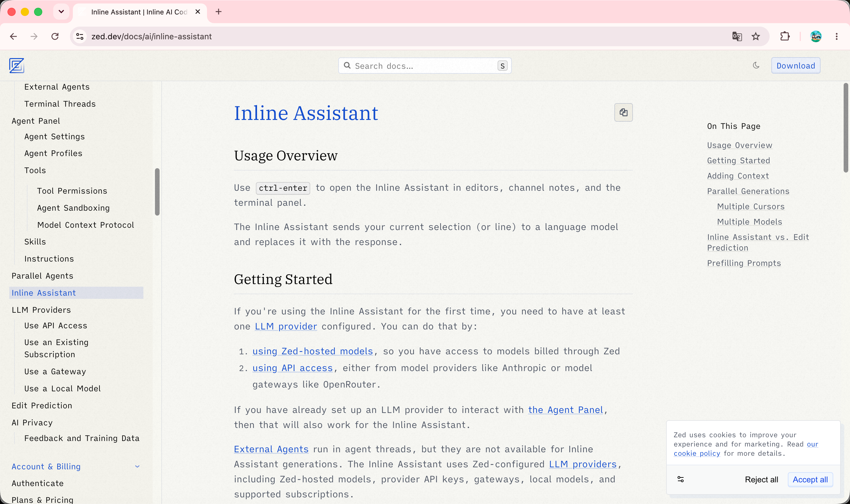Screen dimensions: 850x504
Task: Click the sidebar scrollbar thumb
Action: click(x=157, y=192)
